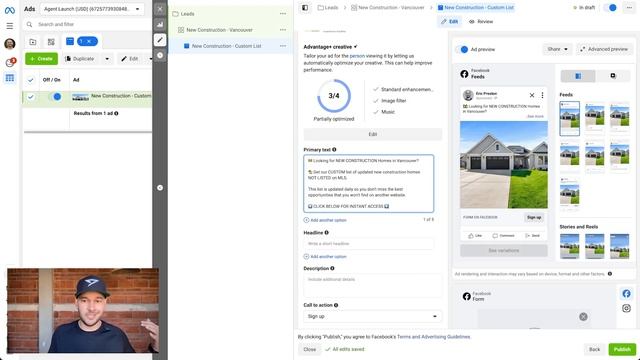Switch to the Campaigns folder tab icon
Image resolution: width=640 pixels, height=360 pixels.
click(x=33, y=42)
